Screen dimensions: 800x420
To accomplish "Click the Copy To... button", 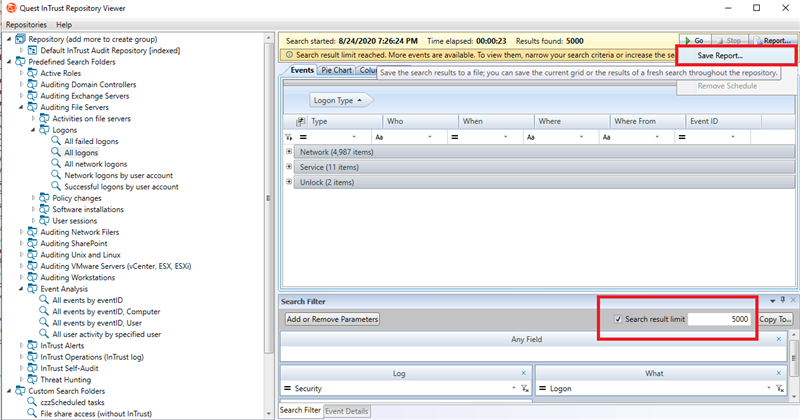I will (x=774, y=319).
